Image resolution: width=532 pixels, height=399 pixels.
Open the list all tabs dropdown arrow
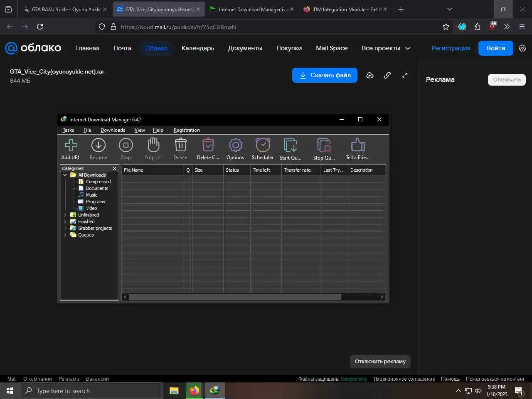pos(450,9)
